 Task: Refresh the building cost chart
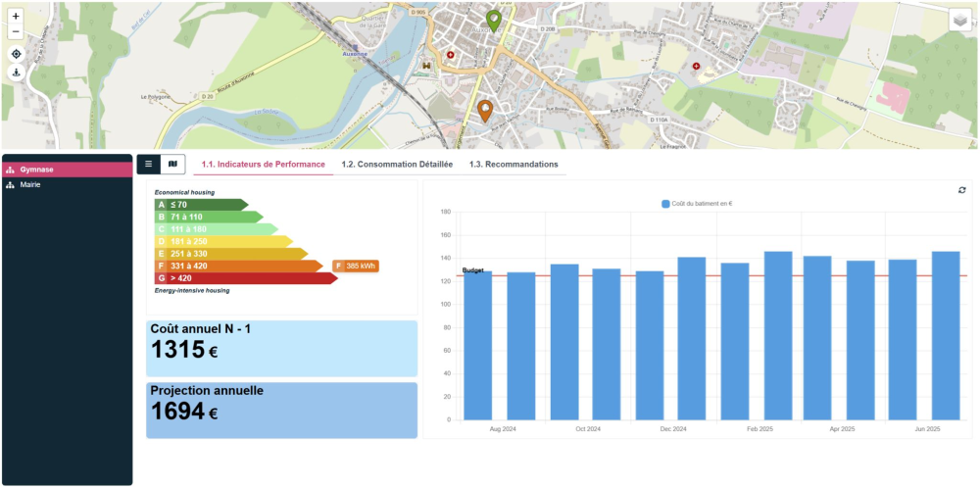click(961, 190)
